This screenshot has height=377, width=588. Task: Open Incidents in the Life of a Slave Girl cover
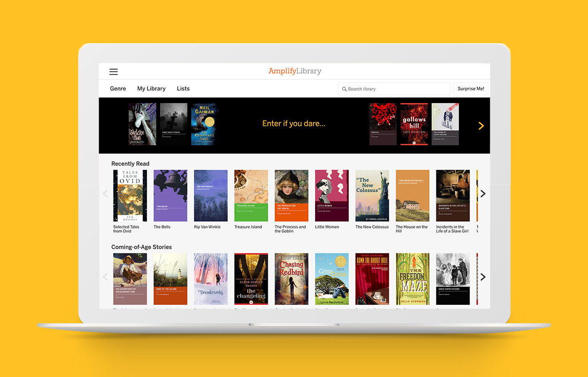453,196
